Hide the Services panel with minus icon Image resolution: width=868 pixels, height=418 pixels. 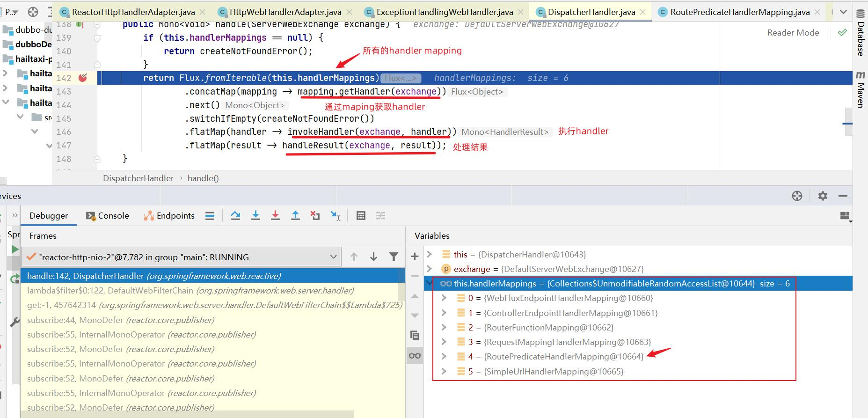pyautogui.click(x=843, y=196)
